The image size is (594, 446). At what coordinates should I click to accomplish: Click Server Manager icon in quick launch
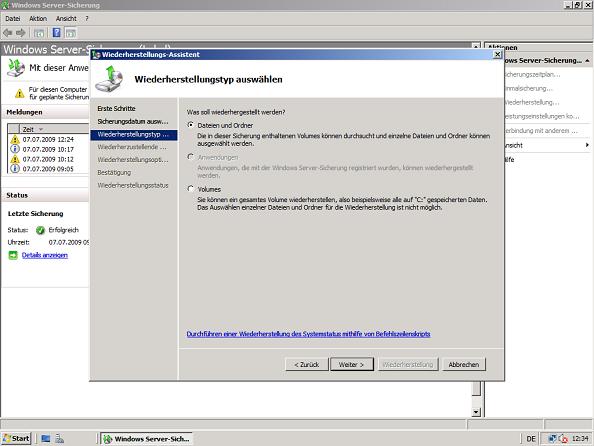[x=59, y=438]
